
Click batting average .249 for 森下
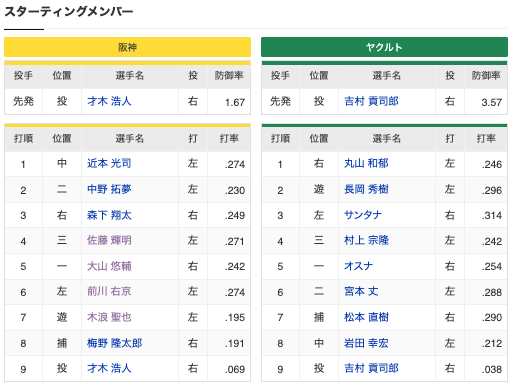[235, 216]
